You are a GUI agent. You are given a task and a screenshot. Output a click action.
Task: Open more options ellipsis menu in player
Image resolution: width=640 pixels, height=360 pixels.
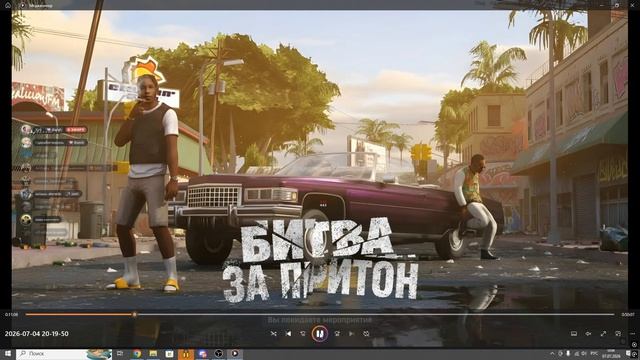pyautogui.click(x=632, y=333)
